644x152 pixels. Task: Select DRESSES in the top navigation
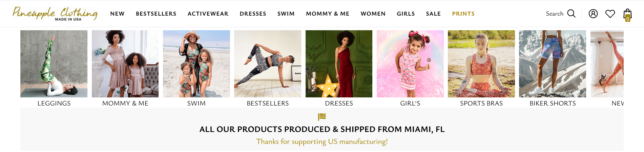pos(253,14)
